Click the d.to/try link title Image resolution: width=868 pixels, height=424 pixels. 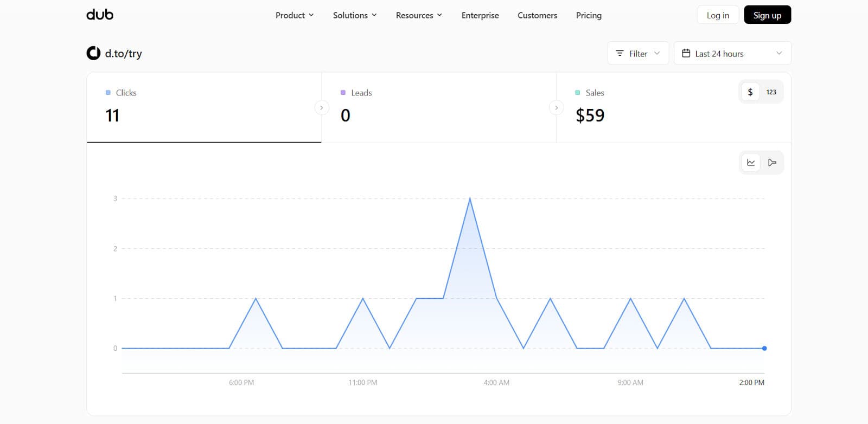pyautogui.click(x=123, y=53)
